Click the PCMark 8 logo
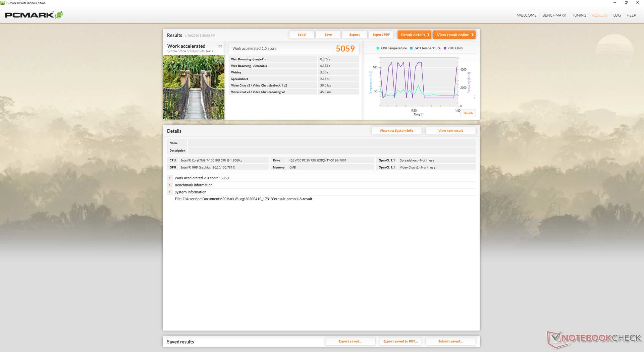The image size is (644, 352). 34,15
